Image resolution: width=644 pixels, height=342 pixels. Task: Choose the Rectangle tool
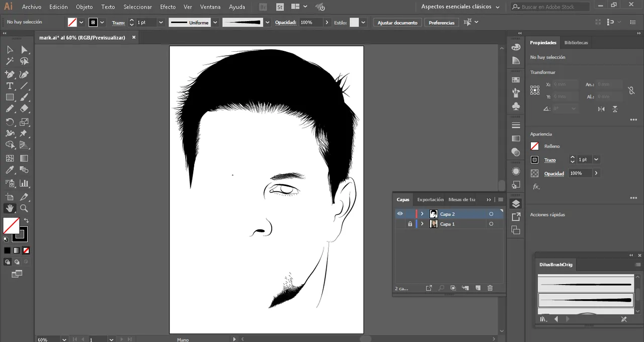tap(10, 98)
